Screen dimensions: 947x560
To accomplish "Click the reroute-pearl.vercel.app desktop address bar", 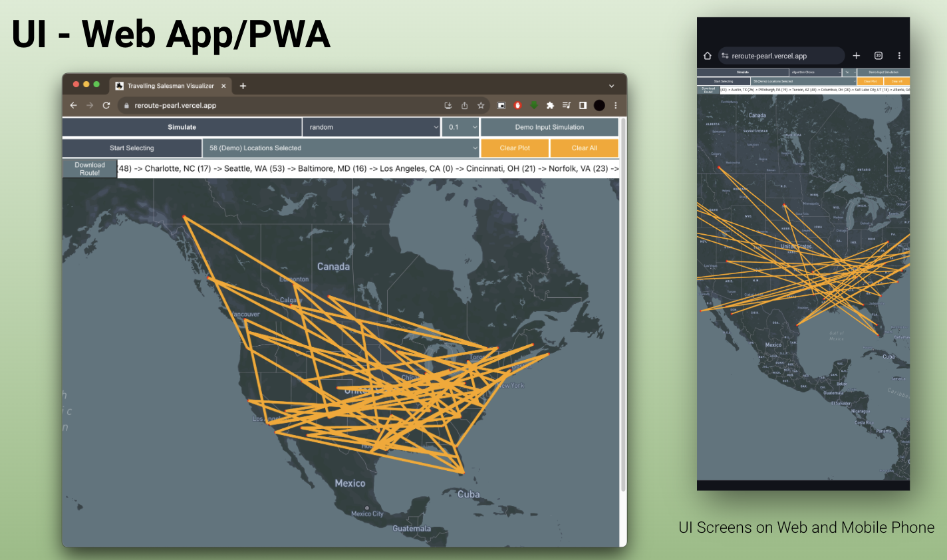I will point(279,106).
